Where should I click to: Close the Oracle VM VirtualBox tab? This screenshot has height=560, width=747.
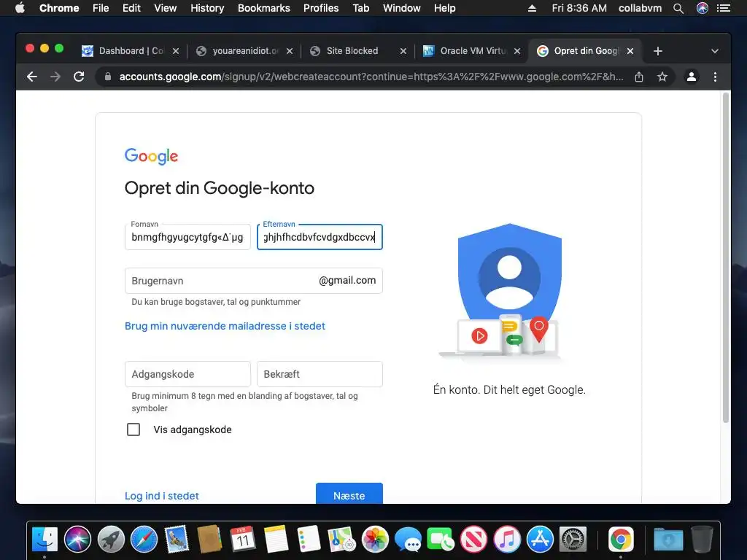click(x=517, y=51)
